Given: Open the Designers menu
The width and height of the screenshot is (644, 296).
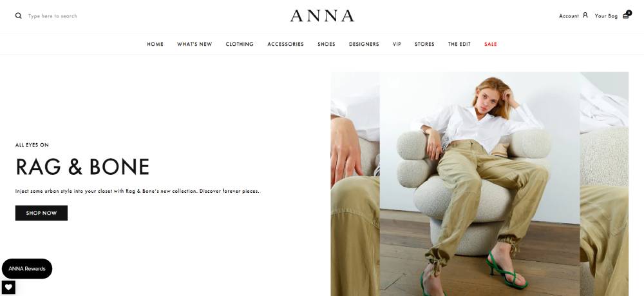Looking at the screenshot, I should click(x=364, y=44).
